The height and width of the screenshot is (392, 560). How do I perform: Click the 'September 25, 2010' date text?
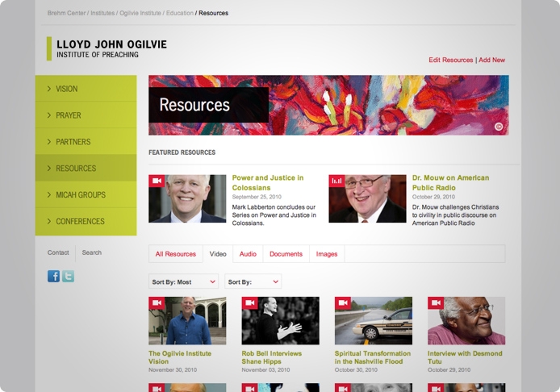pos(257,197)
